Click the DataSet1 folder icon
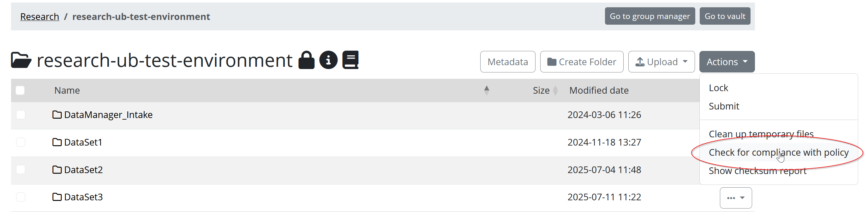868x212 pixels. 57,142
